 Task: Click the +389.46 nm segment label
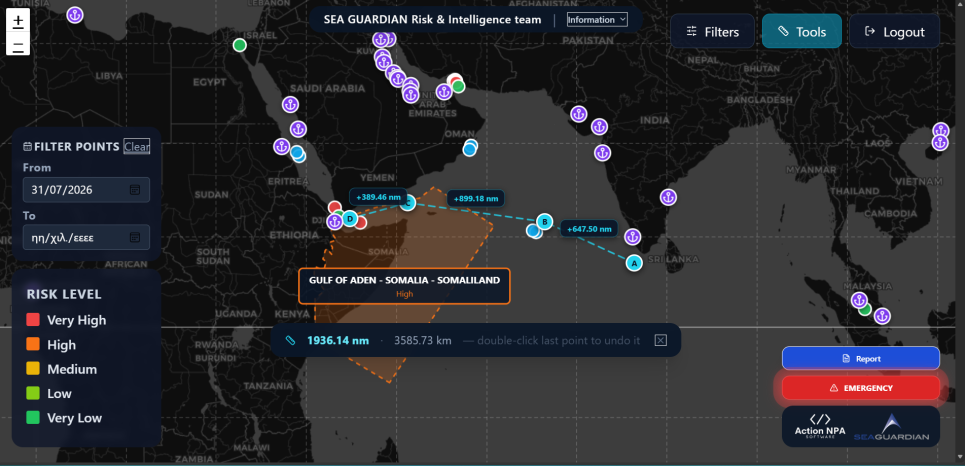(x=378, y=197)
